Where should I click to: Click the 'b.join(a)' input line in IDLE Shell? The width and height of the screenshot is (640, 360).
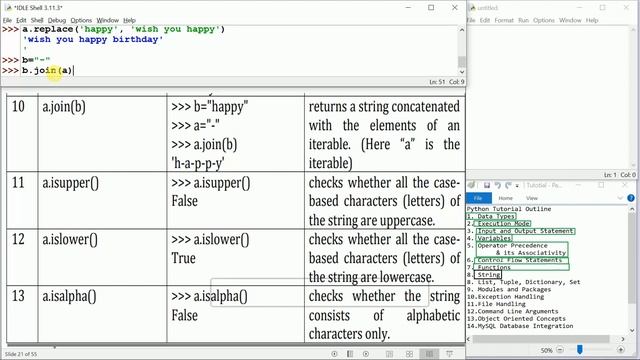(x=47, y=70)
